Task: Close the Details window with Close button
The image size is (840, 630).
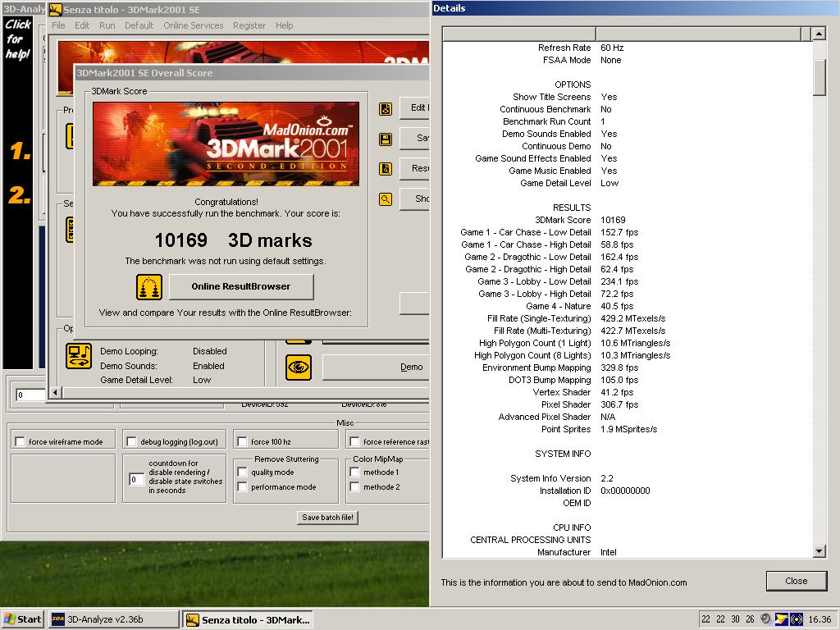Action: click(796, 581)
